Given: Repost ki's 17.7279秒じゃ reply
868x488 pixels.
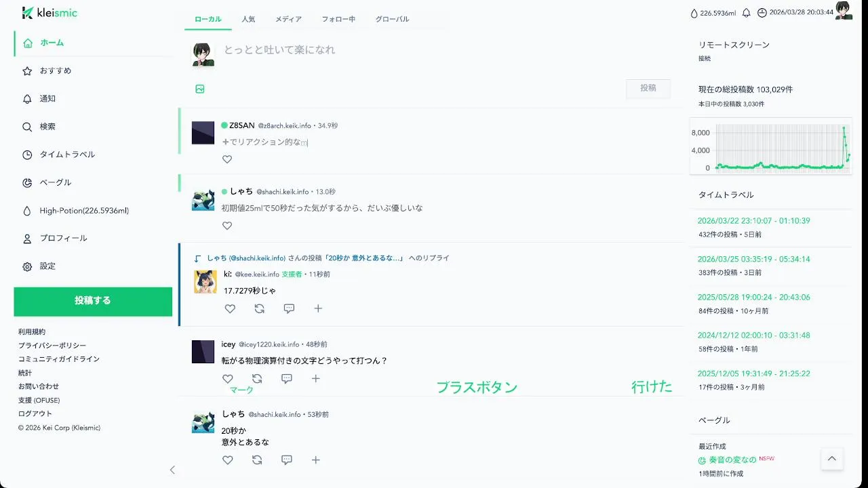Looking at the screenshot, I should (259, 308).
